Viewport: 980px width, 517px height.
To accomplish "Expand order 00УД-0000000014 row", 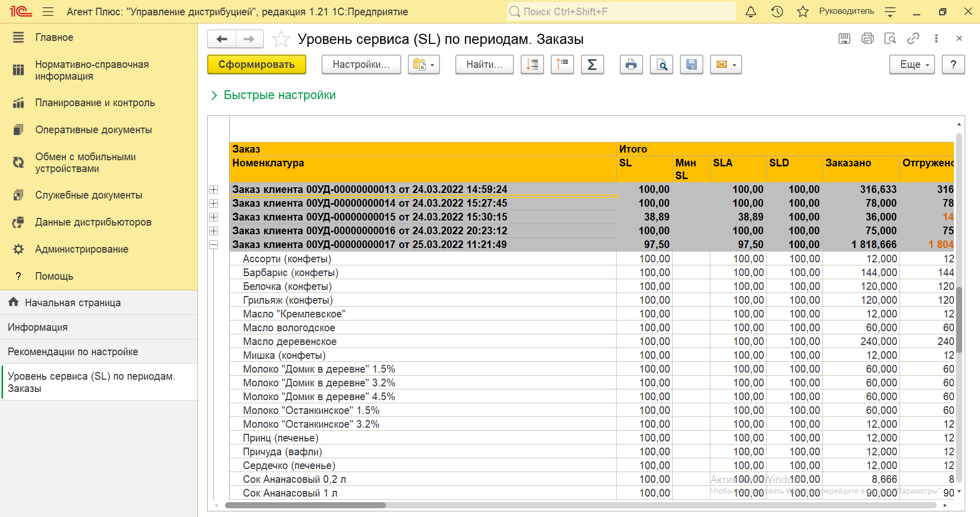I will tap(214, 203).
